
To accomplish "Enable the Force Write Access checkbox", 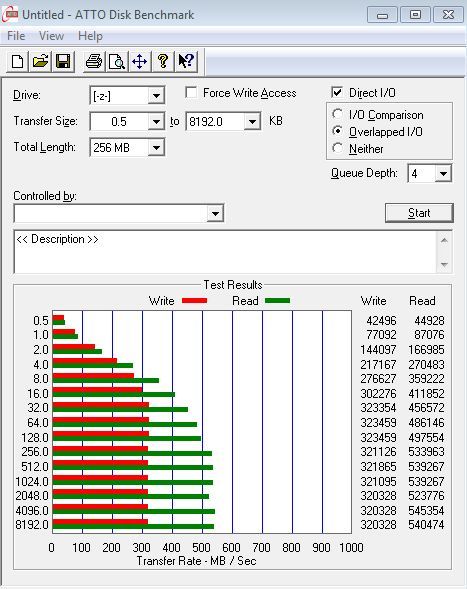I will pos(191,92).
